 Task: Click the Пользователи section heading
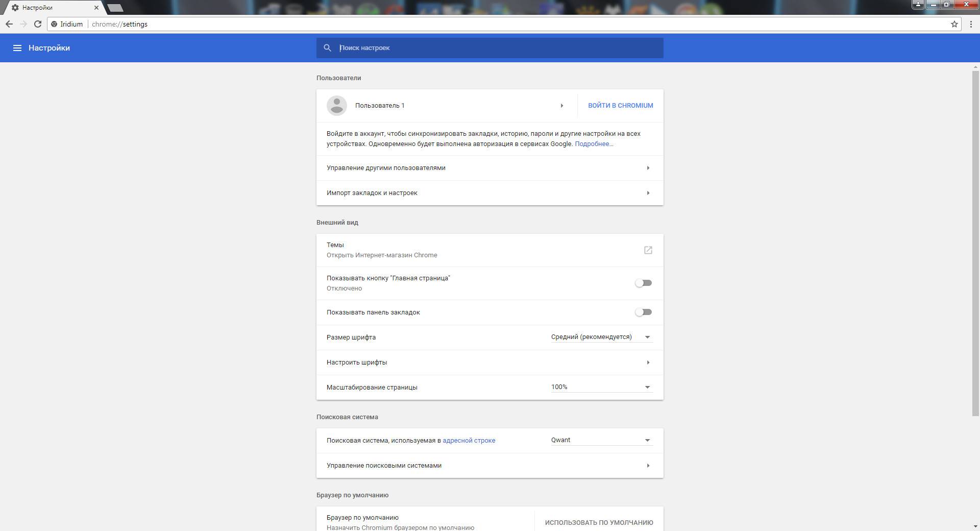(x=339, y=78)
